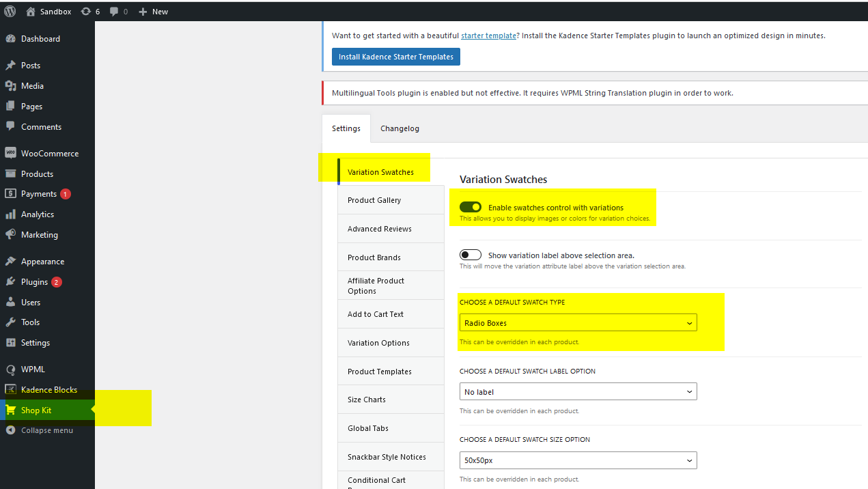The image size is (868, 489).
Task: Switch to the Changelog tab
Action: 400,128
